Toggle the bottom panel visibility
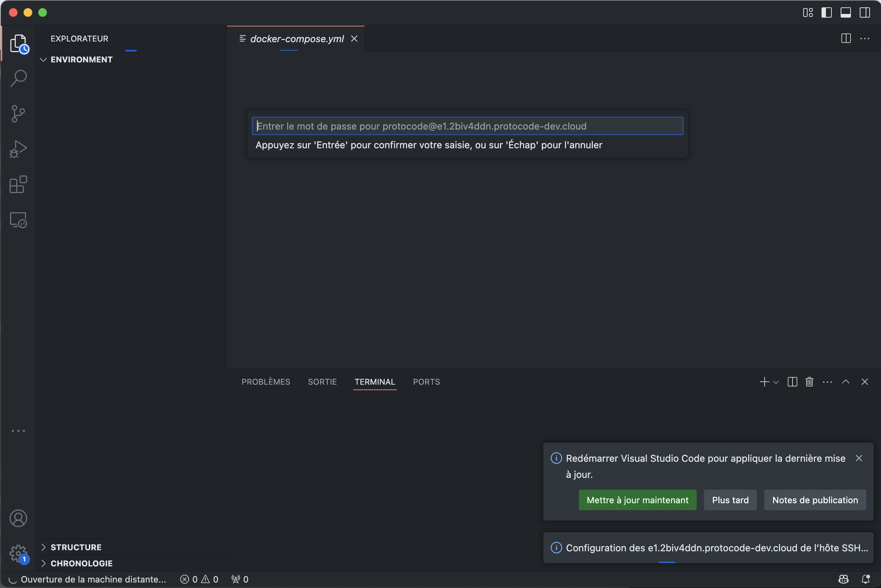881x588 pixels. [x=845, y=12]
